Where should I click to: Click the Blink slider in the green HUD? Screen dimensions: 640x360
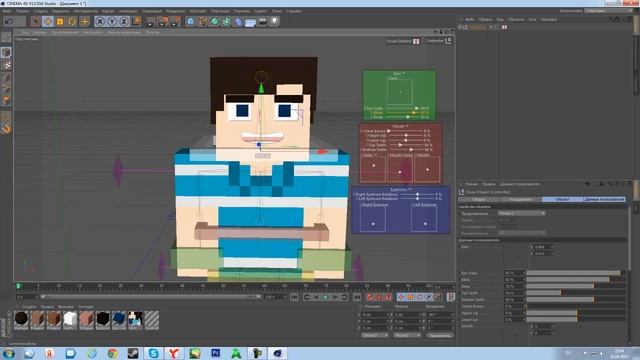(x=402, y=113)
